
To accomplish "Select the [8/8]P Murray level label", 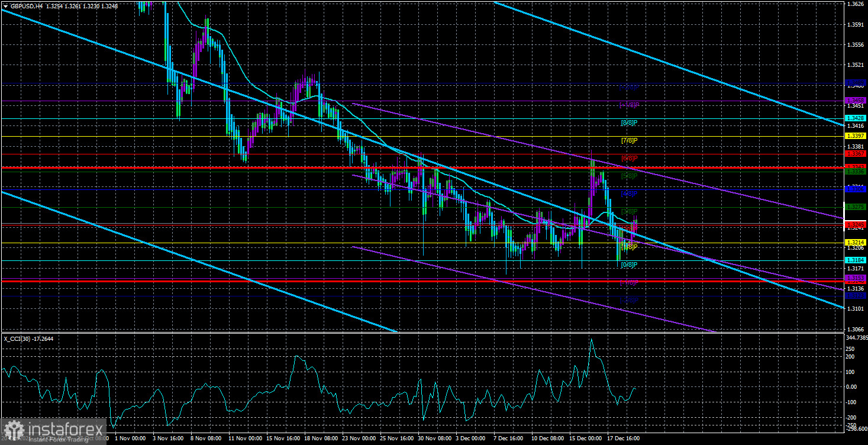I will [x=629, y=123].
